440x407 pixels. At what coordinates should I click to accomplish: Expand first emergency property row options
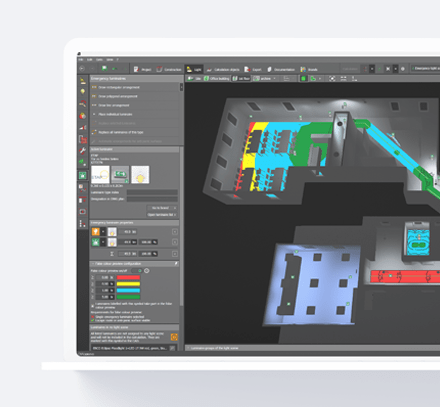(x=175, y=232)
